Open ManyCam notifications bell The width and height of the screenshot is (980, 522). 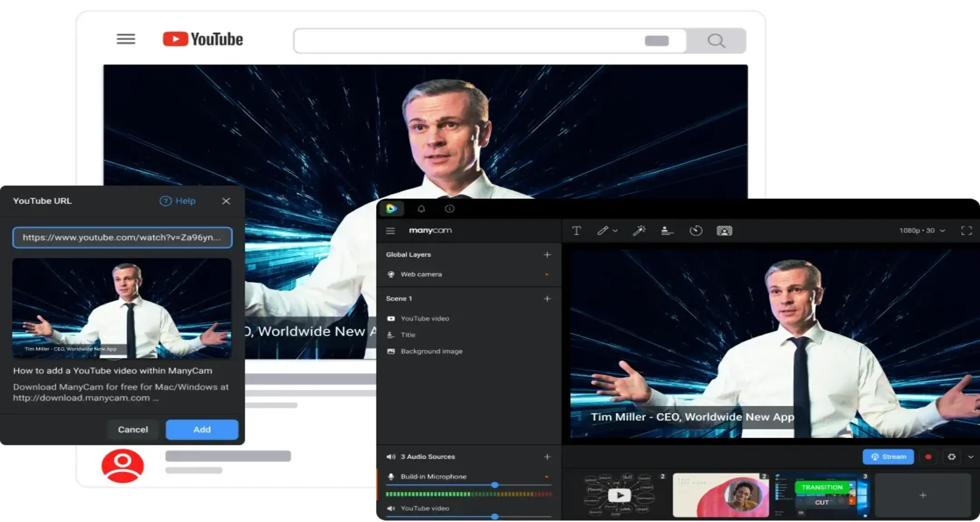421,208
